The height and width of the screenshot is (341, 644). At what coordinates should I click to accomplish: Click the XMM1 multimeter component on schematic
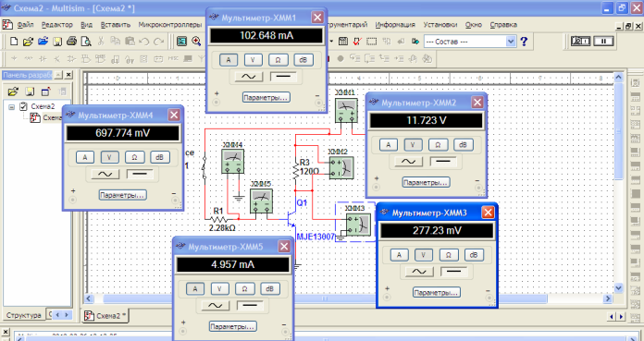click(x=346, y=110)
